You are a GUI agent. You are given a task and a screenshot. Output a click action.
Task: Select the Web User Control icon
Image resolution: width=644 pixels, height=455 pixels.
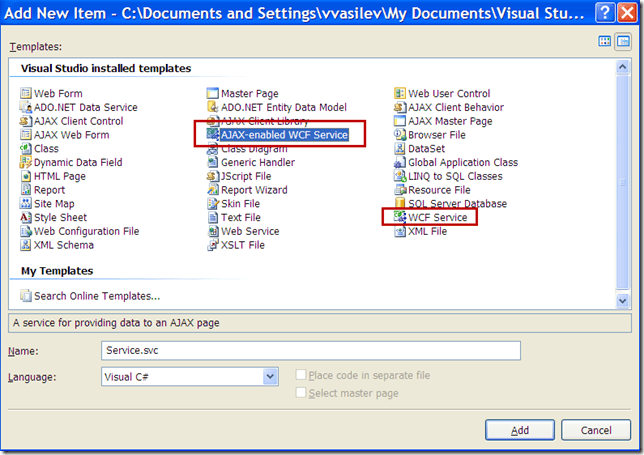click(400, 93)
